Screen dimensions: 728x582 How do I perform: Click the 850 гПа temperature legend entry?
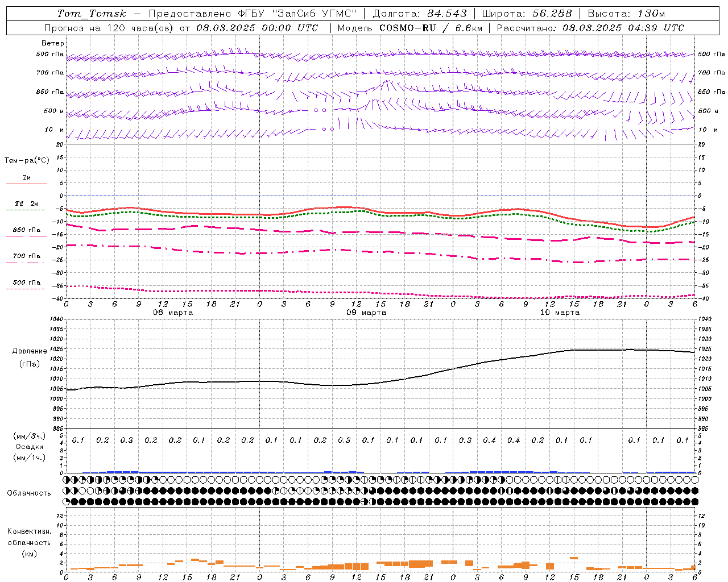click(26, 230)
